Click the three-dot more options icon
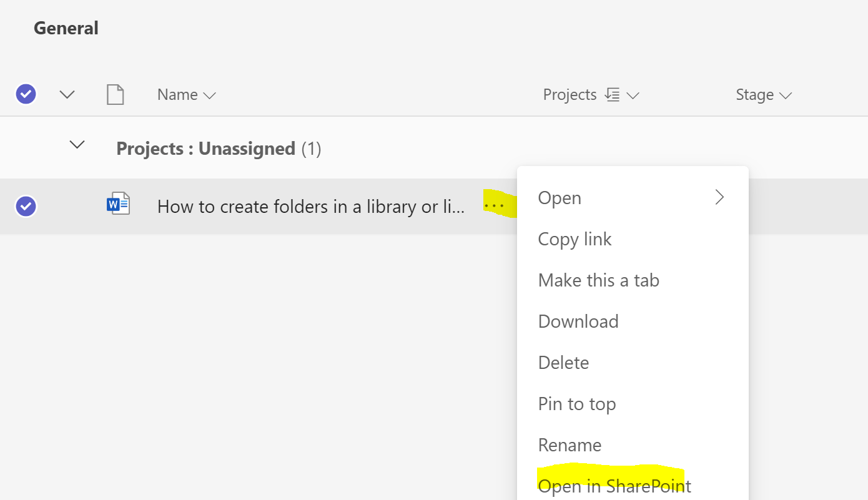The width and height of the screenshot is (868, 500). coord(494,205)
